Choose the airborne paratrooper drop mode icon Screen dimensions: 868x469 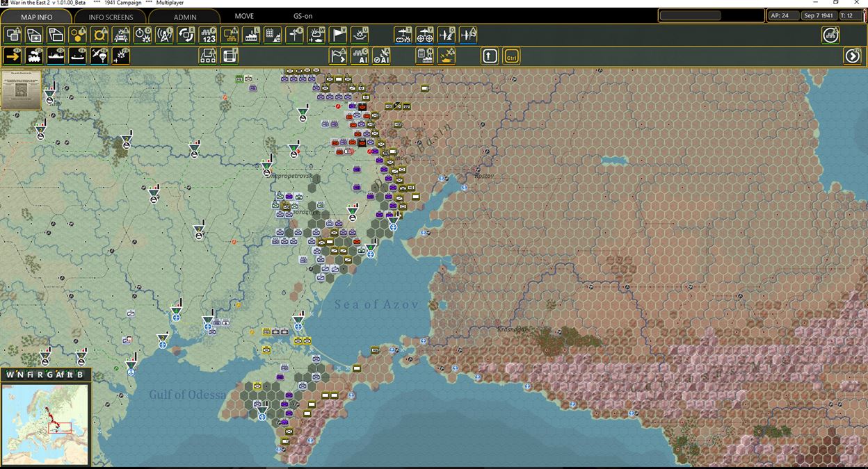coord(99,56)
